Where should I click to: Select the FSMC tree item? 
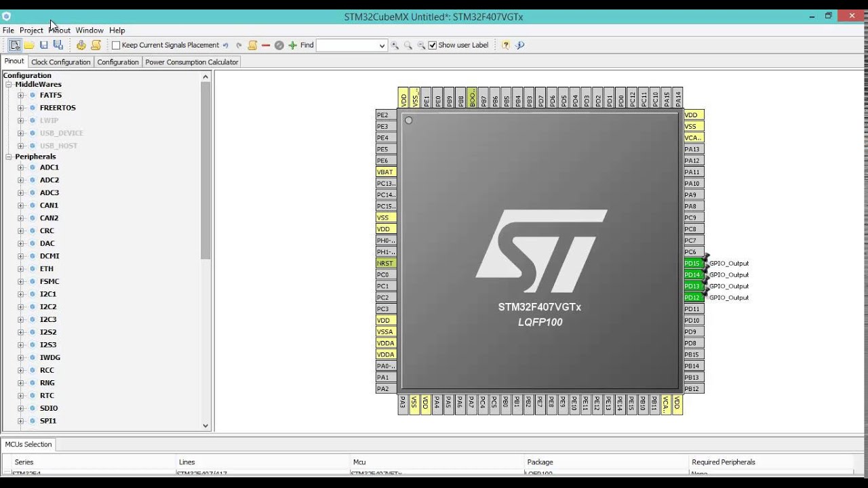point(50,281)
